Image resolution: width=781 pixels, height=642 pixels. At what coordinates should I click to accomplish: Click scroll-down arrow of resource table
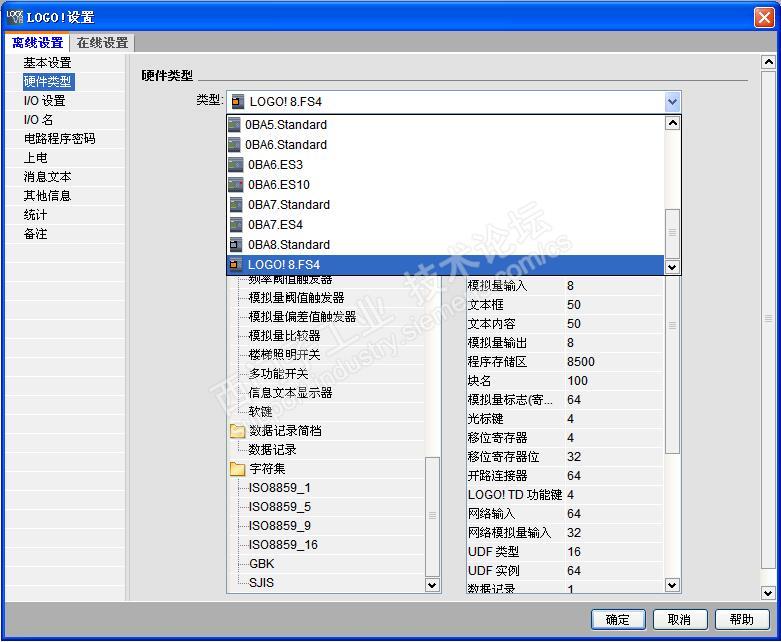pyautogui.click(x=672, y=585)
